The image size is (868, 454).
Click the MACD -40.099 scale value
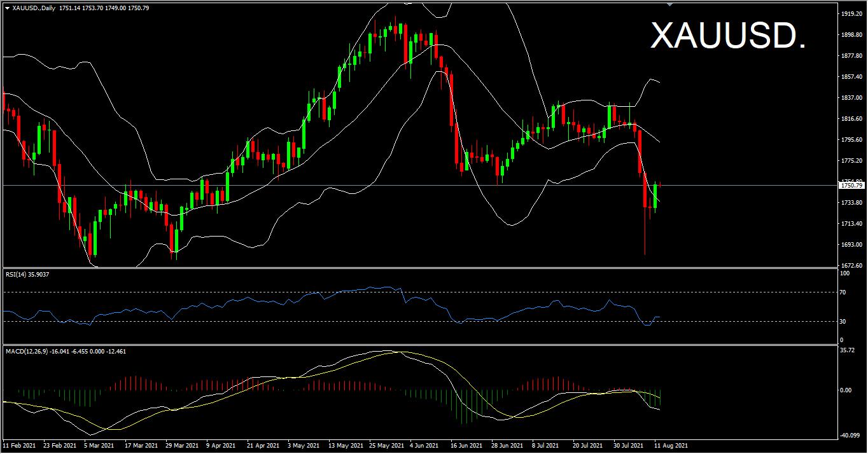(850, 436)
